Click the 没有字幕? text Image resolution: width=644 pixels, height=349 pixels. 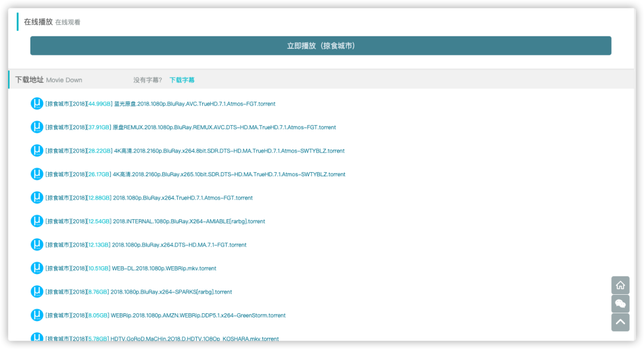[x=147, y=80]
